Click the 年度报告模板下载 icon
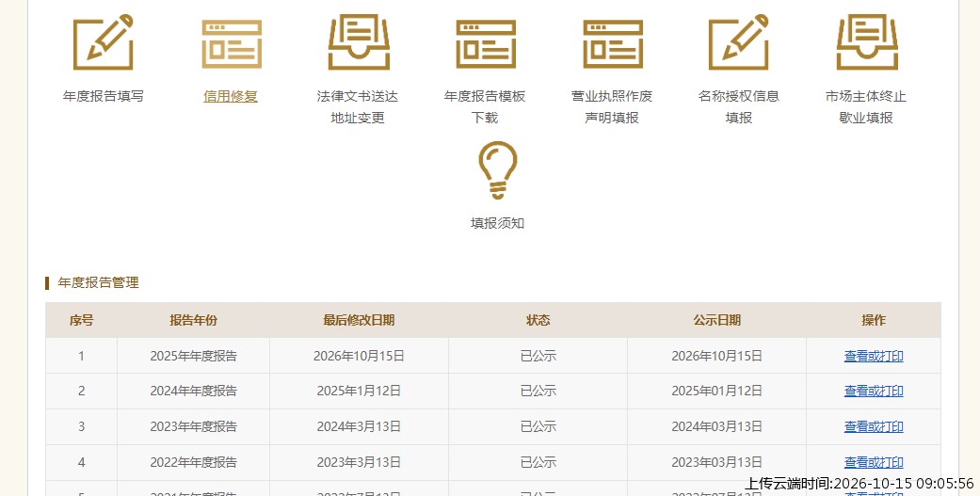Image resolution: width=980 pixels, height=496 pixels. 486,43
